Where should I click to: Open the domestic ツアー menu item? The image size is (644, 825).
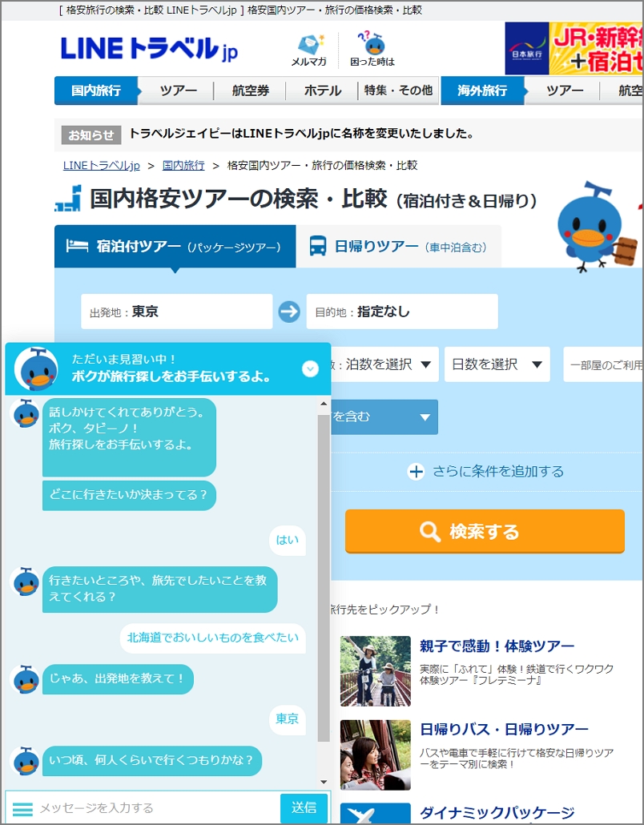pyautogui.click(x=179, y=91)
